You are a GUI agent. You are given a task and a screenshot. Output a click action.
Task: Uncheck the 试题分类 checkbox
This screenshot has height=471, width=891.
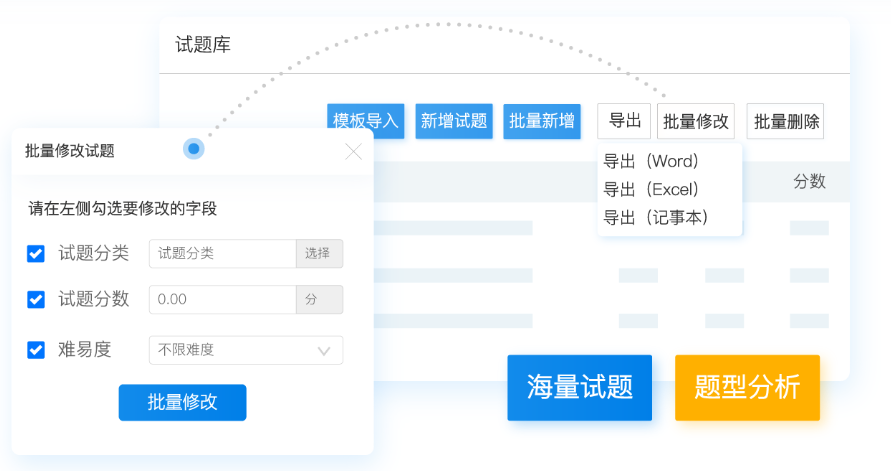pyautogui.click(x=36, y=254)
